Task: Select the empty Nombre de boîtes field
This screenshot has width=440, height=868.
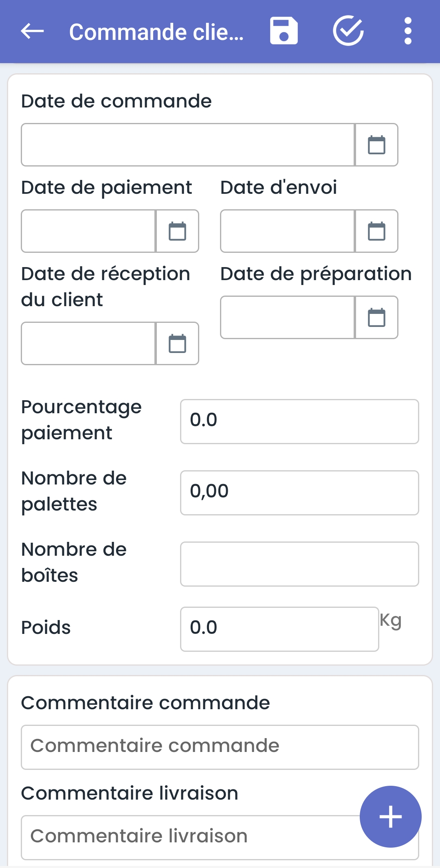Action: (x=299, y=564)
